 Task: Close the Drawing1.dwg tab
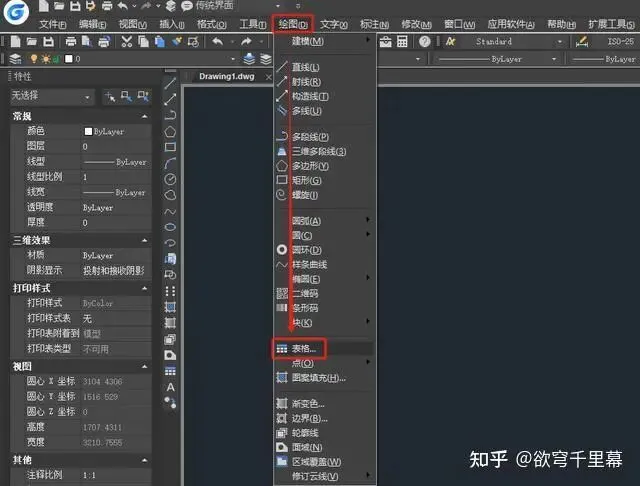click(268, 77)
